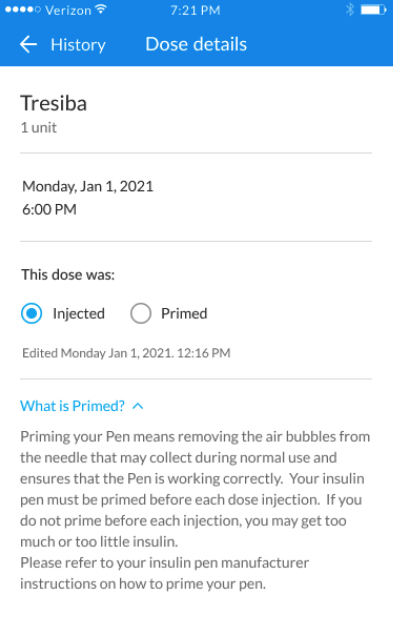Tap the Monday, Jan 1, 2021 date

(x=88, y=186)
